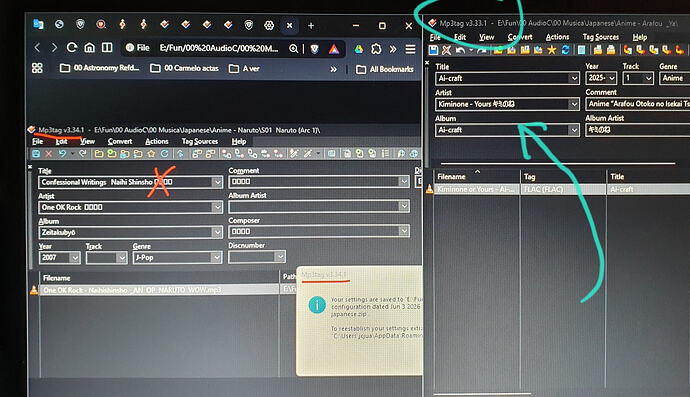Click browser address bar URL field

[219, 48]
